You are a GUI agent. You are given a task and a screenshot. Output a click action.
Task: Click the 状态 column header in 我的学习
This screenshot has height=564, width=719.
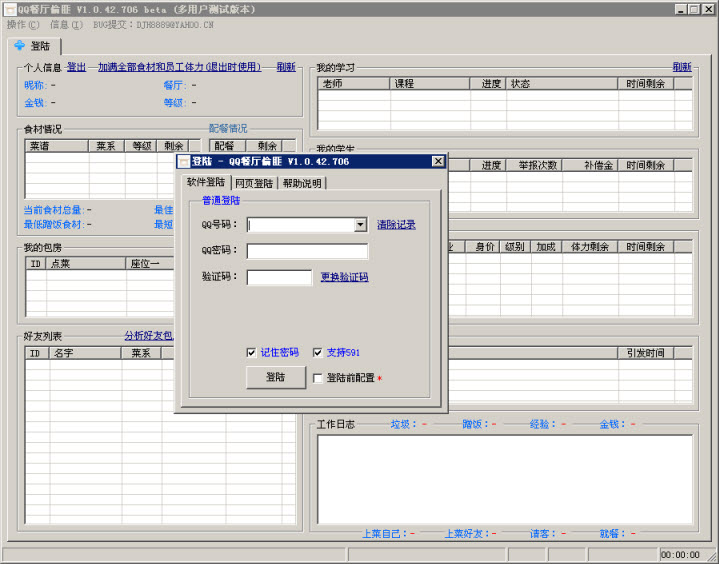tap(562, 83)
